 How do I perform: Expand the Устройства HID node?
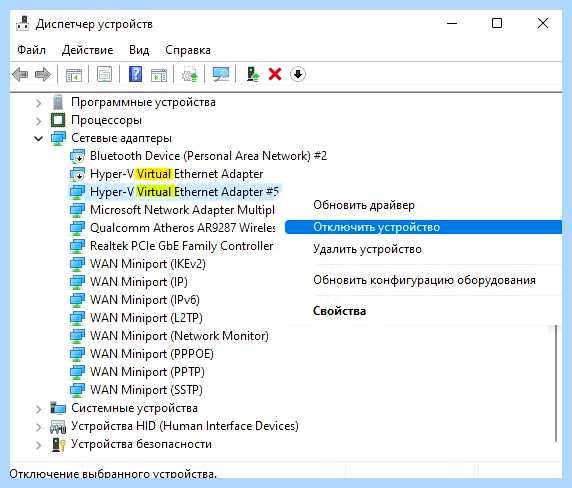click(x=38, y=426)
